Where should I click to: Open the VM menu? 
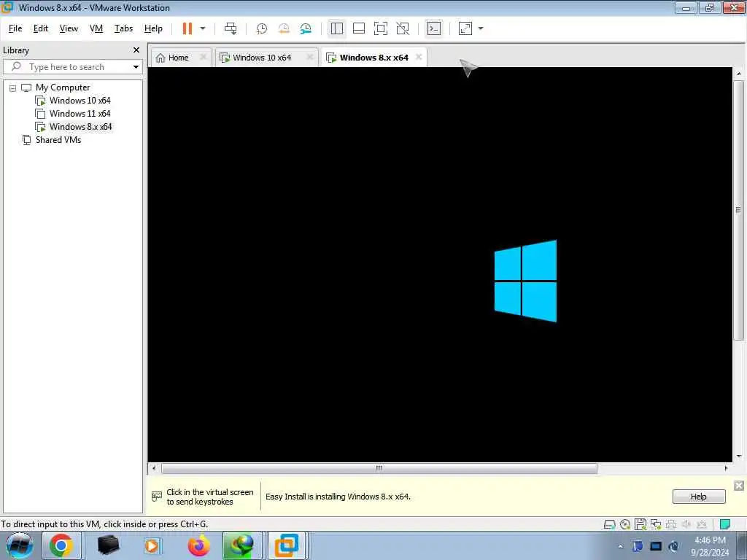[96, 28]
